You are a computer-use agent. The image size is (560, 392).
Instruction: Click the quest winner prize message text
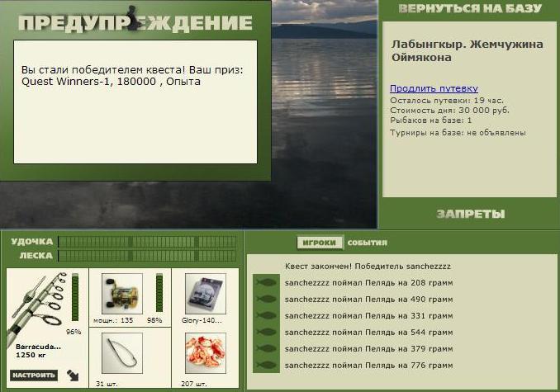(x=132, y=75)
